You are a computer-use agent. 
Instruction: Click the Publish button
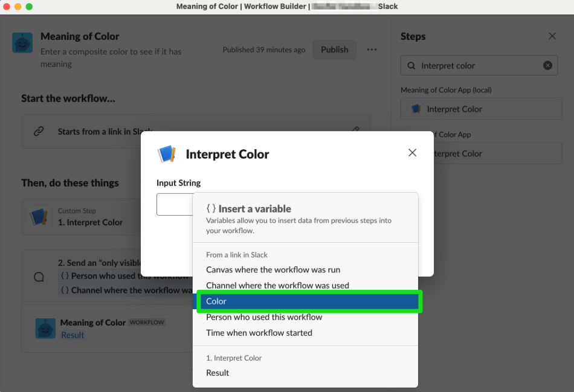point(334,50)
